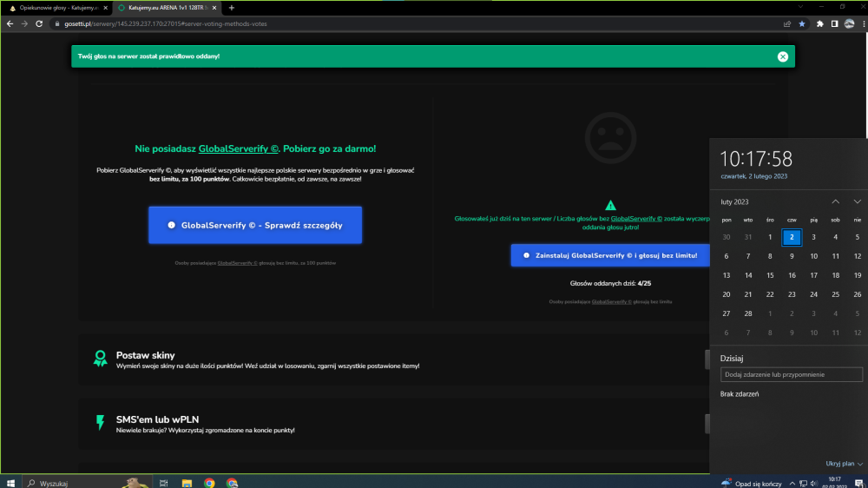Open the first Chrome icon on the taskbar
This screenshot has height=488, width=868.
click(x=209, y=483)
